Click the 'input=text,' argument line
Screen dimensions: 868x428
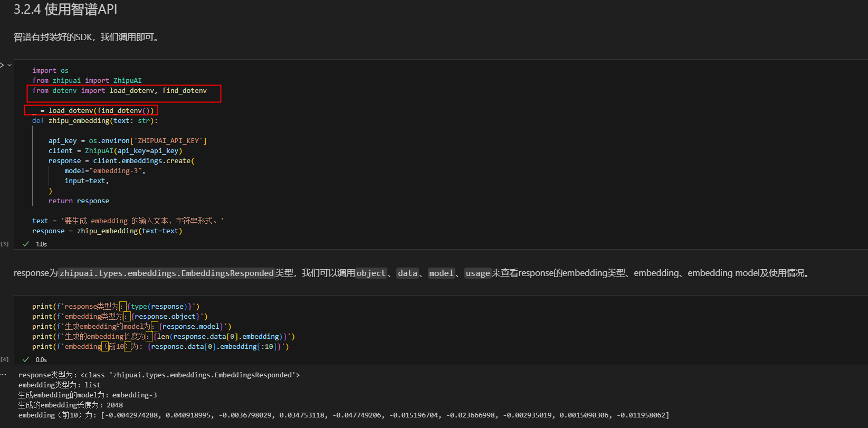click(87, 181)
